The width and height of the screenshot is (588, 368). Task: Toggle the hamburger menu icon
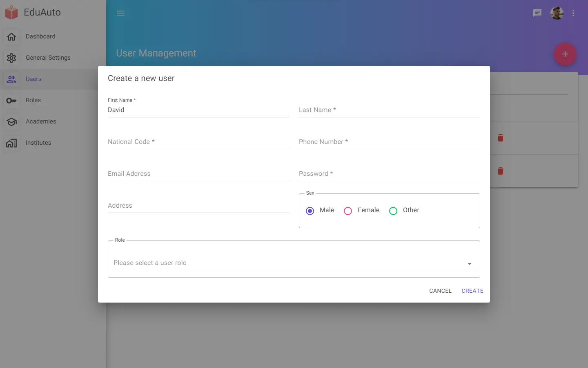click(121, 13)
